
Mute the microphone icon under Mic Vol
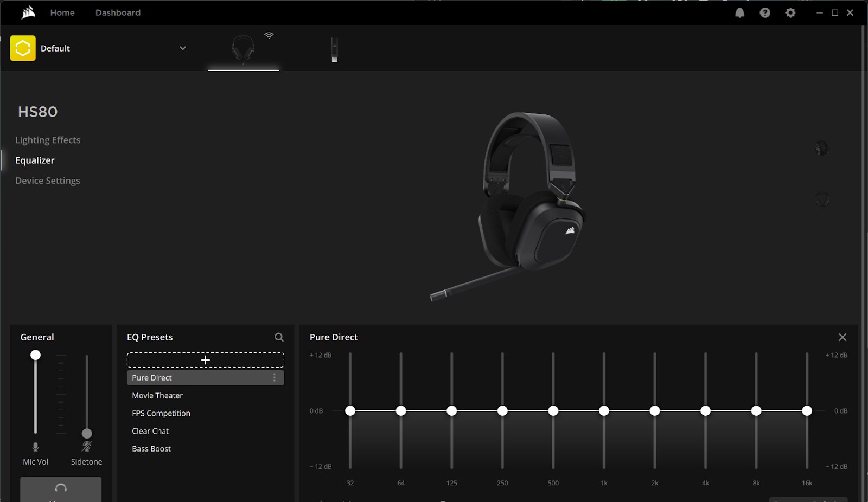coord(35,447)
